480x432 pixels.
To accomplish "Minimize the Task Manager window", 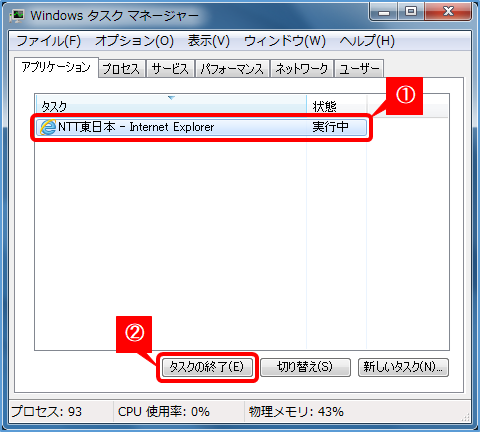I will pos(384,12).
